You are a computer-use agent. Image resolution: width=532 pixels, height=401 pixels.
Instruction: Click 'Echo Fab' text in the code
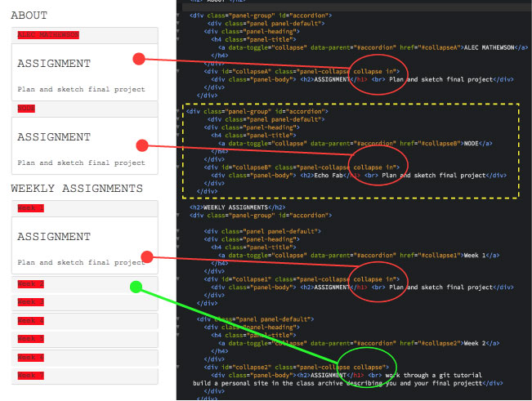click(x=328, y=176)
